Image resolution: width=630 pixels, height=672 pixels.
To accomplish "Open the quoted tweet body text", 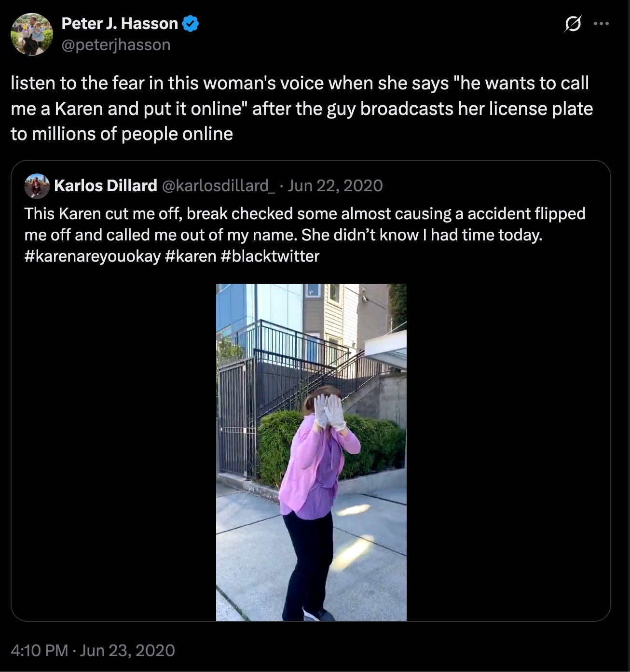I will (x=305, y=235).
